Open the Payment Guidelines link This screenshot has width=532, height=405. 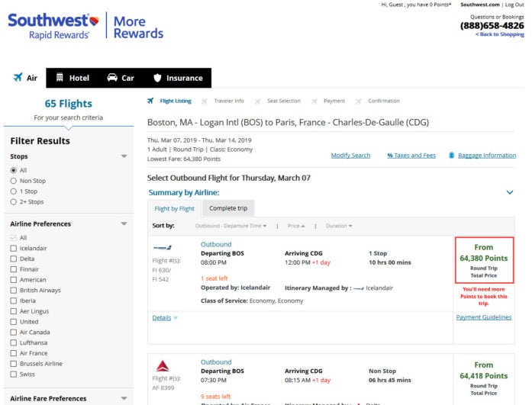pyautogui.click(x=483, y=317)
